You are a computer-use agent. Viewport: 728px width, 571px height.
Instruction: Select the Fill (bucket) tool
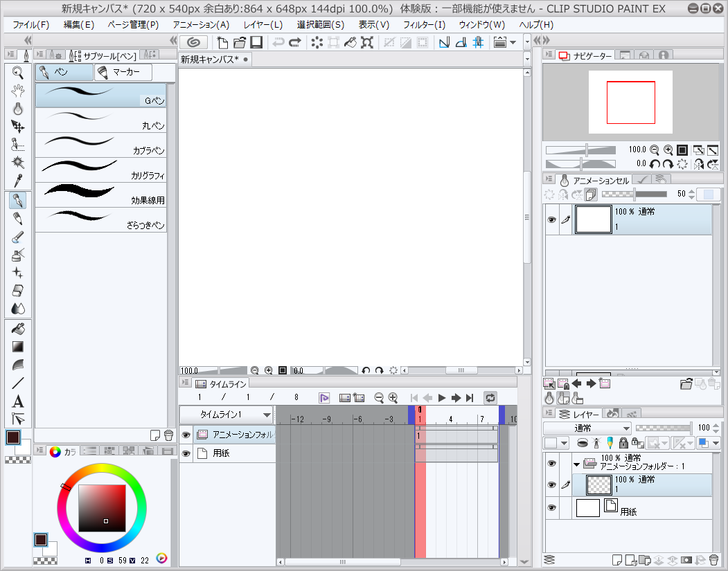coord(17,327)
